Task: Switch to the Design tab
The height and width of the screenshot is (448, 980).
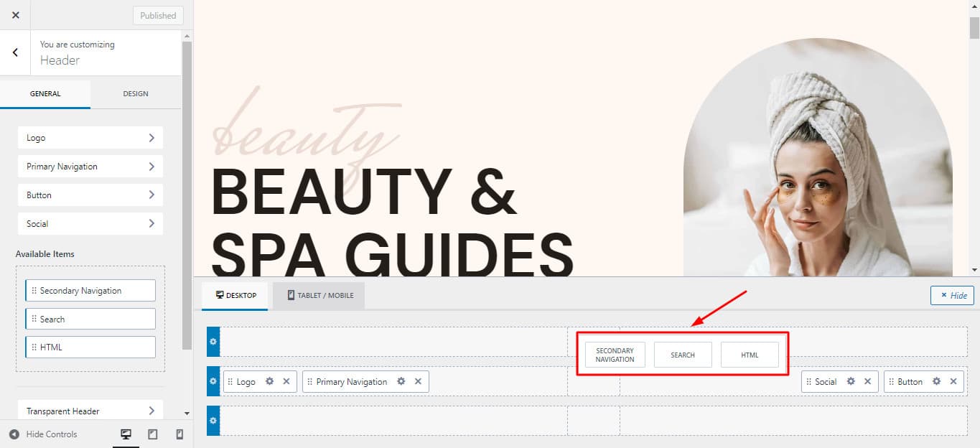Action: [x=136, y=93]
